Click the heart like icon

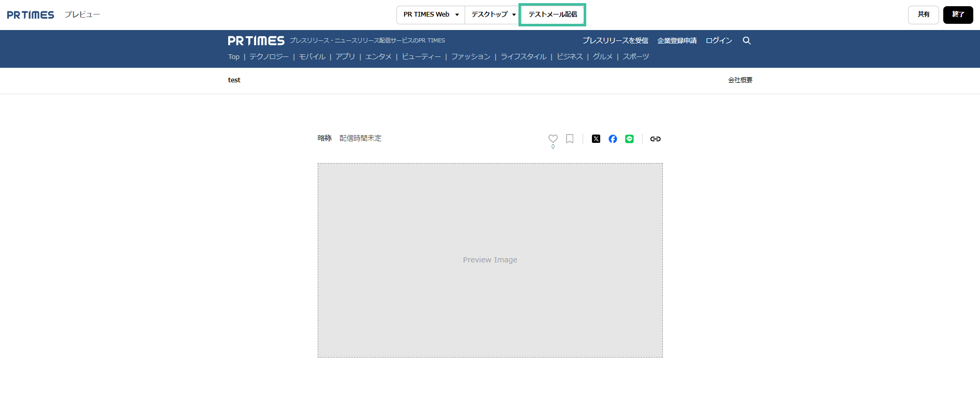[x=553, y=139]
